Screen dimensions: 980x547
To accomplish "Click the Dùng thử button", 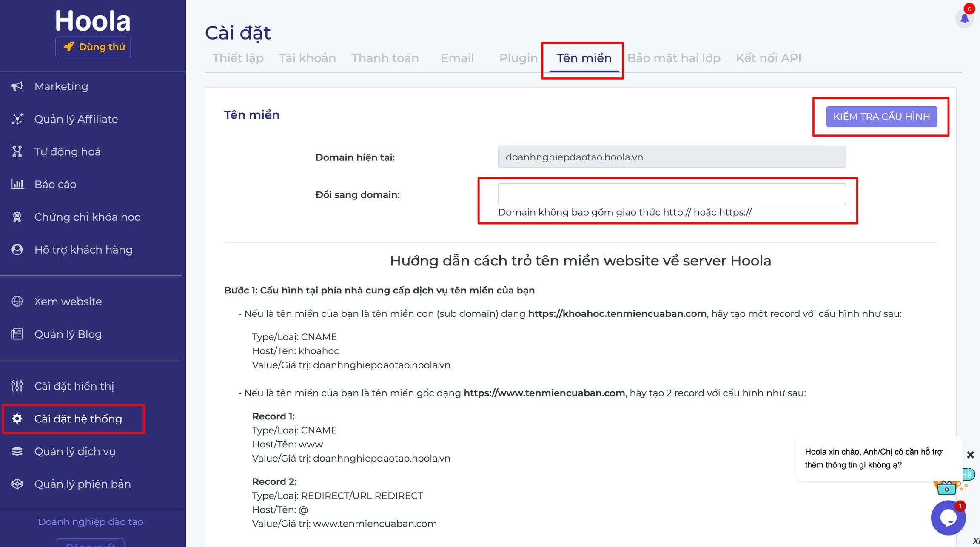I will [93, 47].
